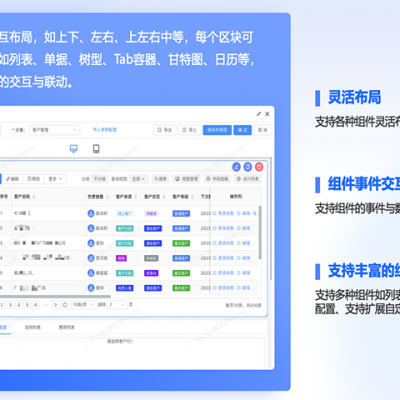400x400 pixels.
Task: Click 编辑 action in row 6
Action: (x=244, y=288)
